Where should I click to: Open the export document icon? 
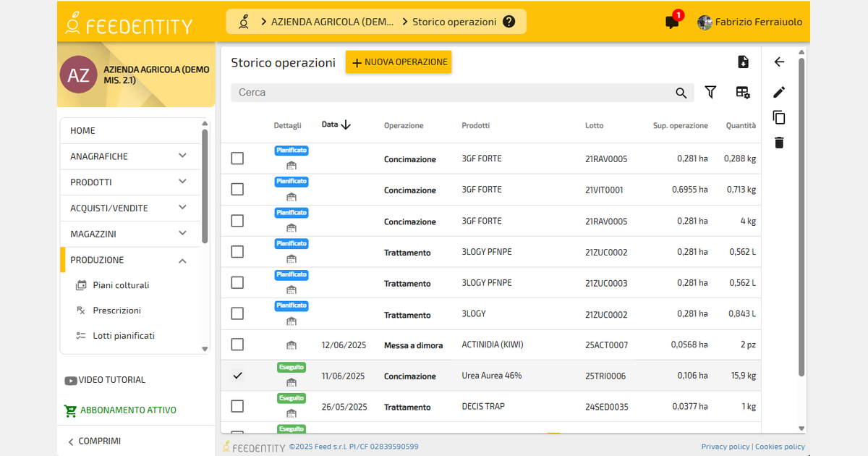pyautogui.click(x=743, y=62)
